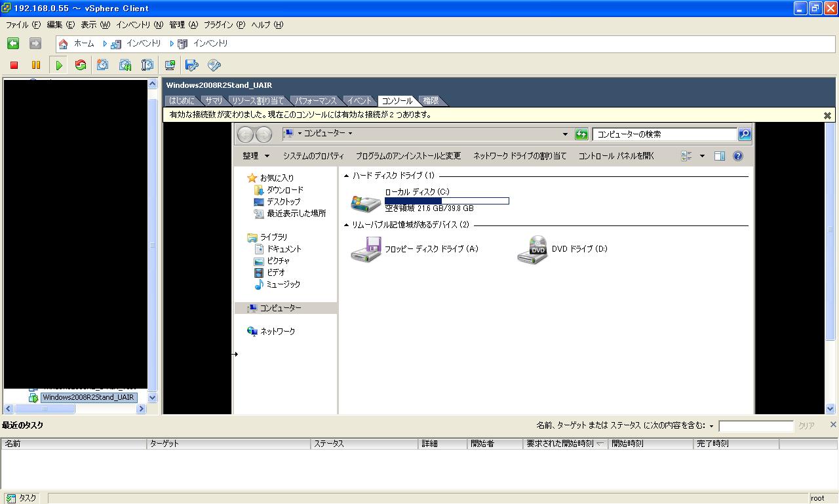The width and height of the screenshot is (839, 504).
Task: Click the Floppy Disk Drive (A:) icon
Action: (366, 250)
